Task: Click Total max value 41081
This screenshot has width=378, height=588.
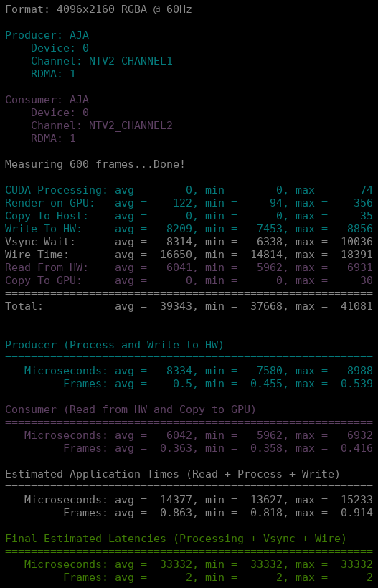Action: [356, 306]
